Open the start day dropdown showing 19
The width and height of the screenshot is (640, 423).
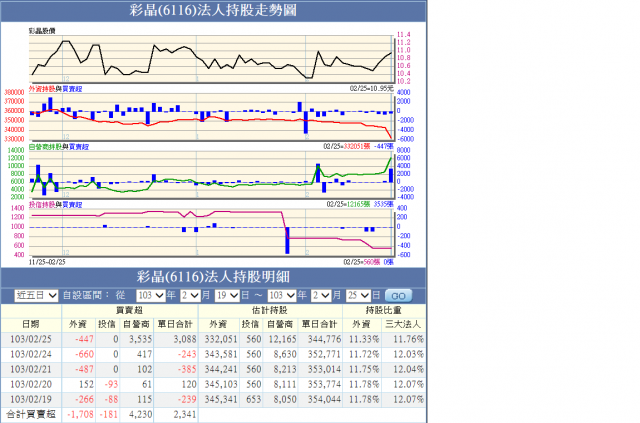(x=227, y=295)
